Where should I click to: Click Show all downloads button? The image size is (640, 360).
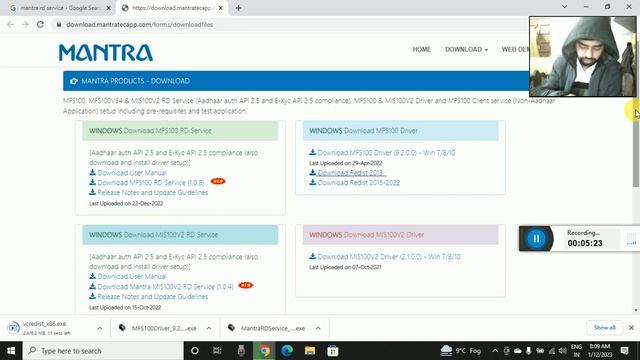click(x=604, y=328)
